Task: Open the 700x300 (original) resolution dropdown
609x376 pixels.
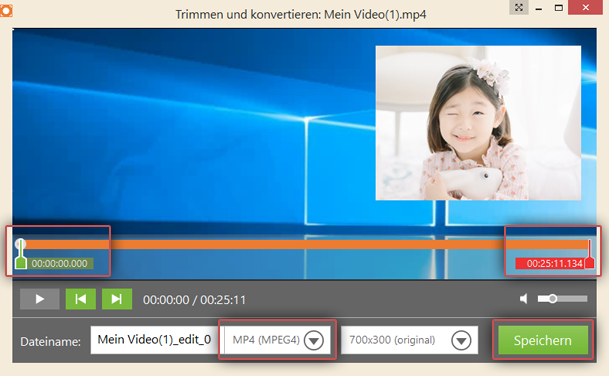Action: (x=409, y=340)
